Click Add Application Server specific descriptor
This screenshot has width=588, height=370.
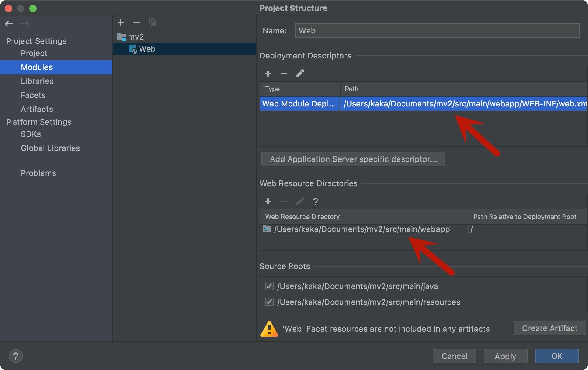coord(353,159)
